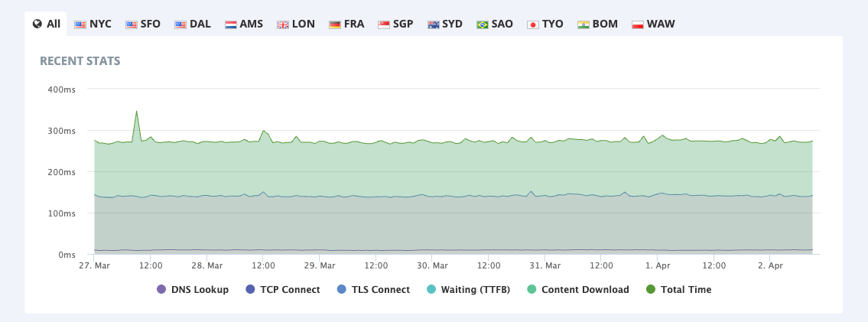The image size is (868, 322).
Task: Click the globe icon on All tab
Action: click(37, 24)
